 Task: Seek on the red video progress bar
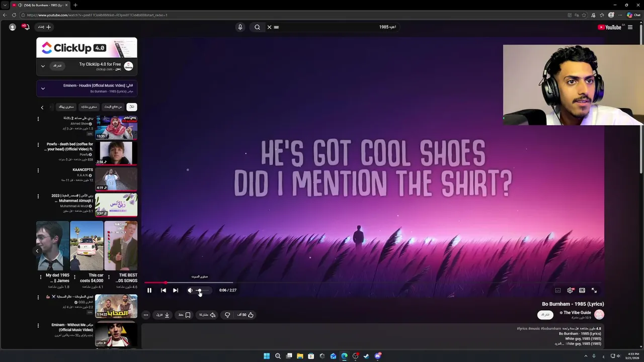pyautogui.click(x=374, y=283)
